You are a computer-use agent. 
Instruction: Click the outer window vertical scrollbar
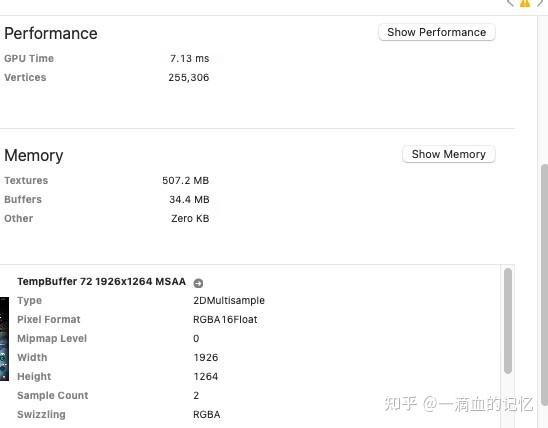tap(544, 284)
